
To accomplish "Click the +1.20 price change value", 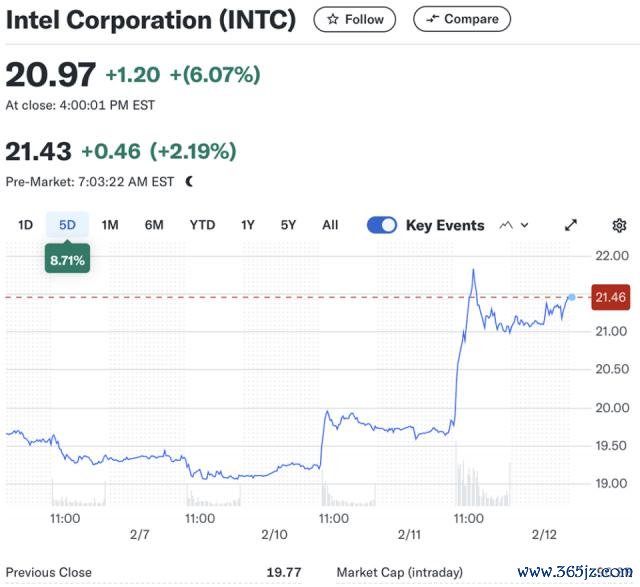I will point(133,75).
